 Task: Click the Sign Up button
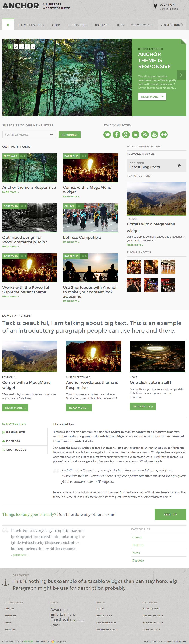(170, 514)
